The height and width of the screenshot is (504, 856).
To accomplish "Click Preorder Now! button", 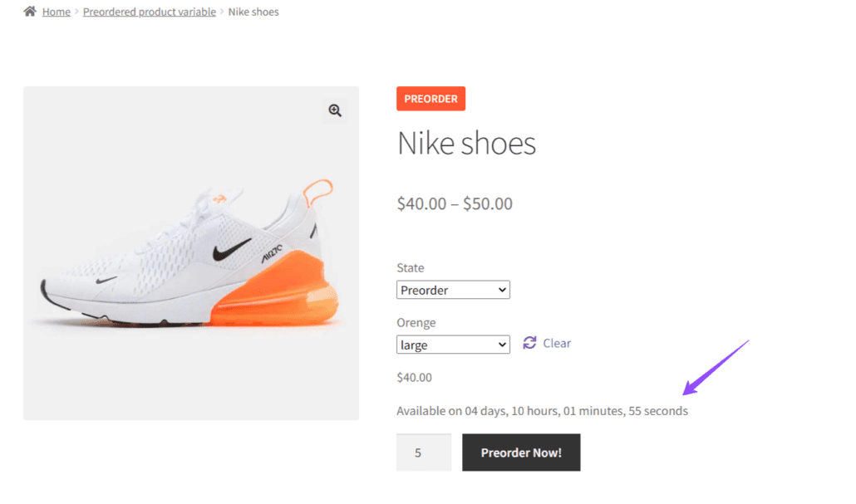I will point(521,453).
